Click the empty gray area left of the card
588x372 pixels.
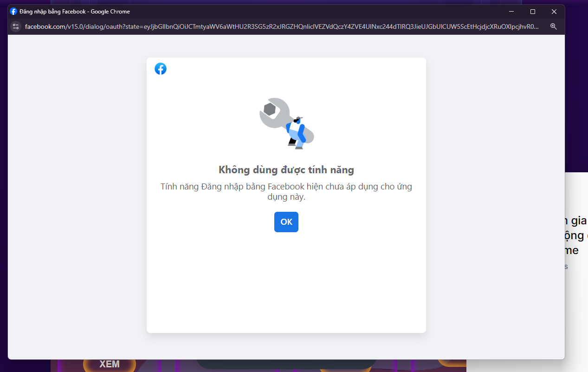point(77,195)
